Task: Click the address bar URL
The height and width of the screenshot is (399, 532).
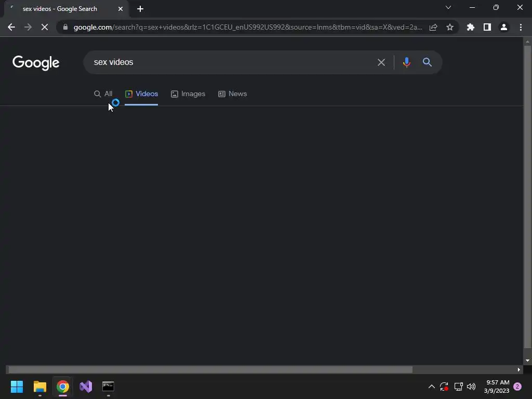Action: (x=248, y=27)
